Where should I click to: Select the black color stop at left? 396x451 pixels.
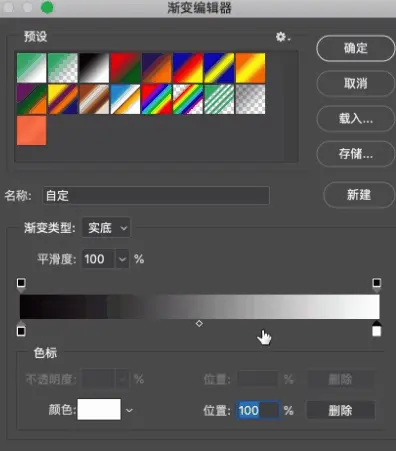21,329
